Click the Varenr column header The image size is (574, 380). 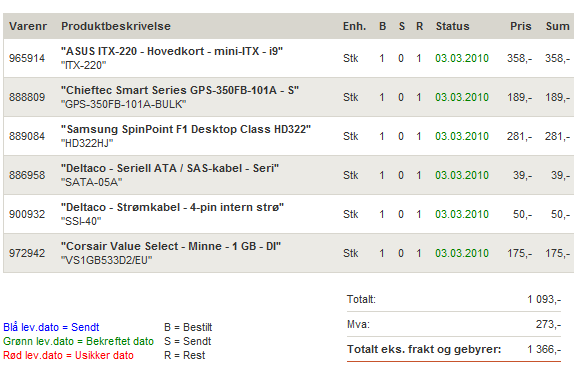coord(28,26)
